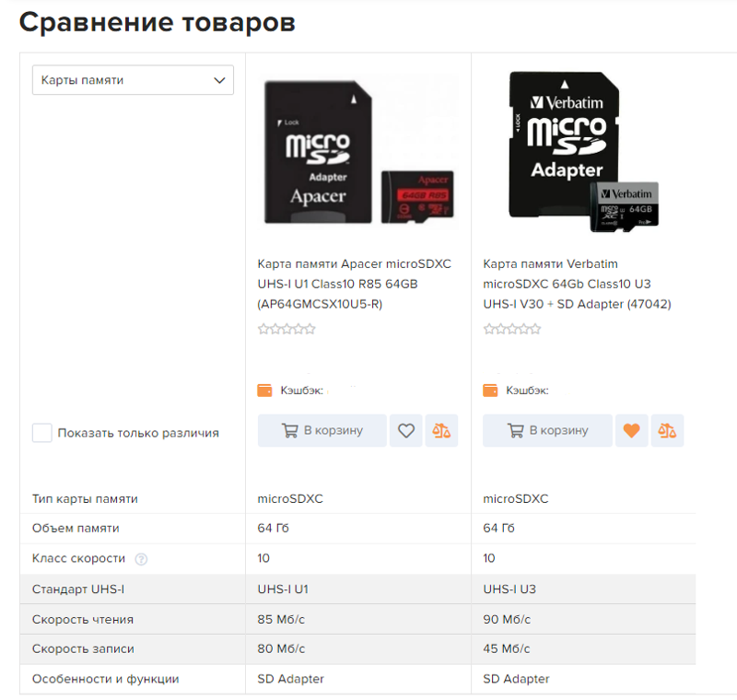Click compare scales icon for Apacer card
This screenshot has height=700, width=737.
(441, 430)
